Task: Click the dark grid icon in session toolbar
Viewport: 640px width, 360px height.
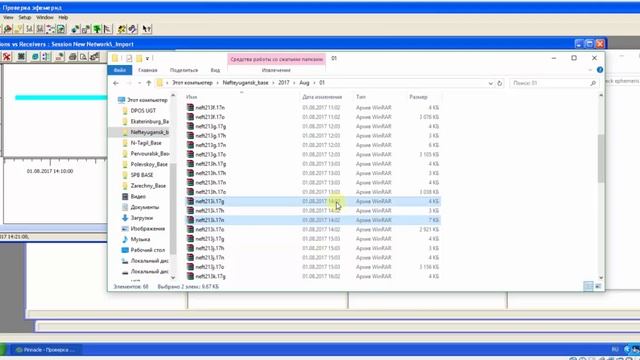Action: tap(21, 57)
